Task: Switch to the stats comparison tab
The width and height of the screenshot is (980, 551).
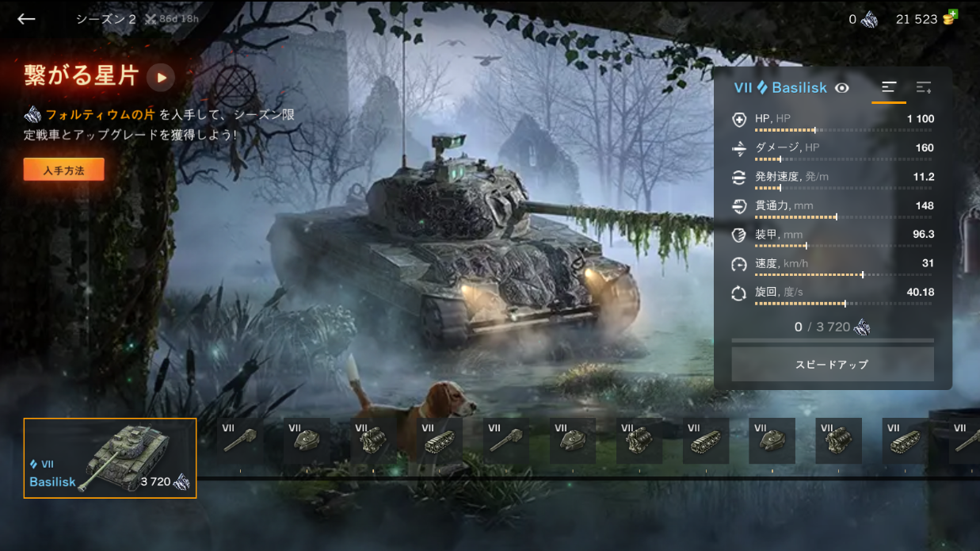Action: [x=923, y=87]
